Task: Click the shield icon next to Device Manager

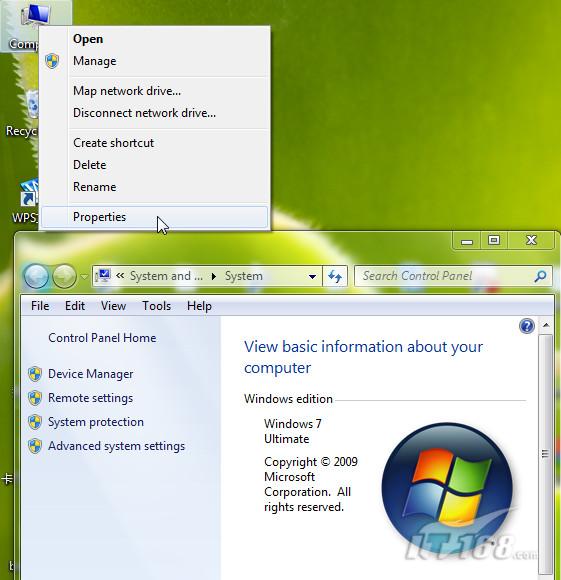Action: (35, 374)
